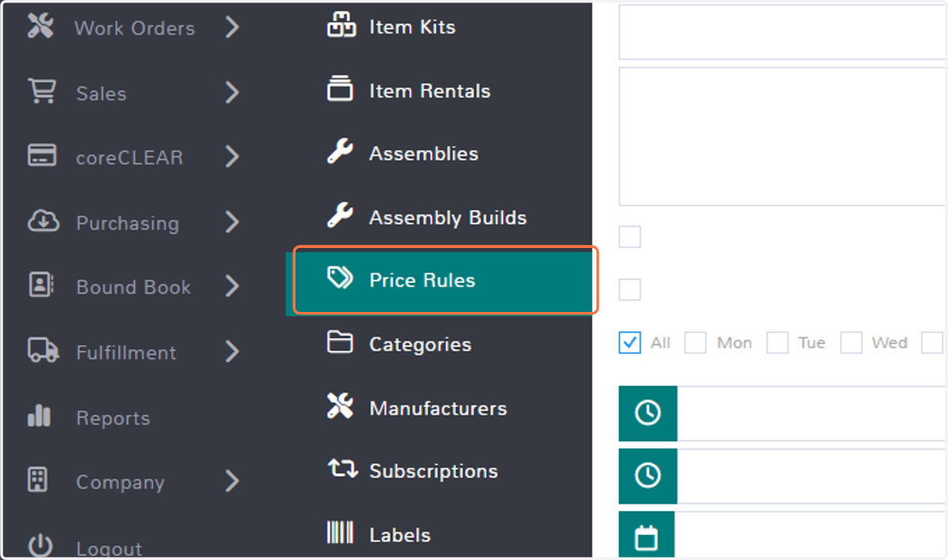This screenshot has height=560, width=948.
Task: Click the Work Orders label
Action: pos(134,28)
